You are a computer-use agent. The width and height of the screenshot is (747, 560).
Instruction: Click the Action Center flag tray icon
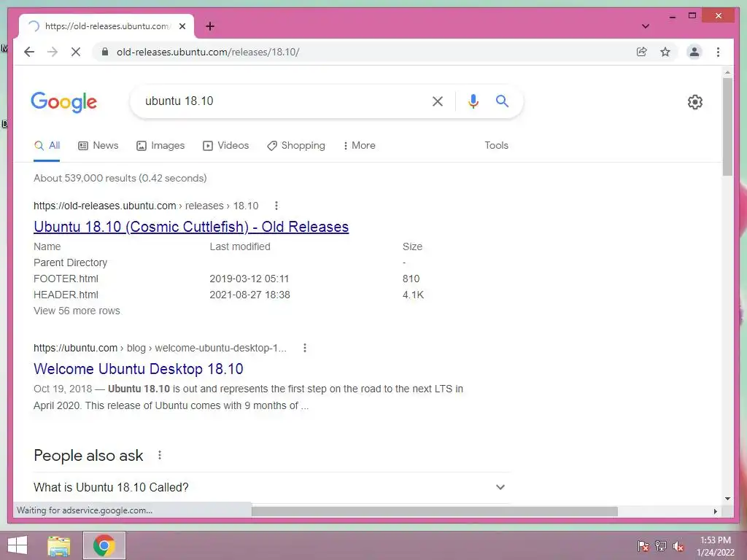pyautogui.click(x=643, y=545)
